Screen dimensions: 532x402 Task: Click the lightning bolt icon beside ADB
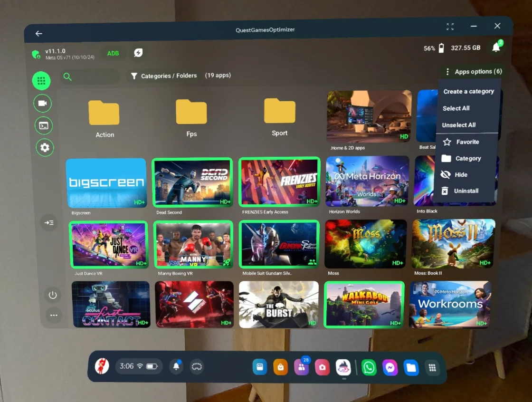tap(138, 53)
